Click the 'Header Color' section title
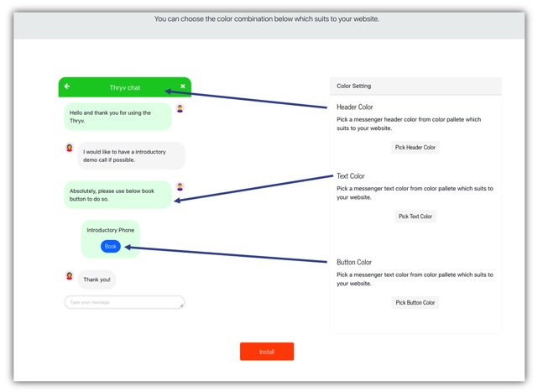 355,107
